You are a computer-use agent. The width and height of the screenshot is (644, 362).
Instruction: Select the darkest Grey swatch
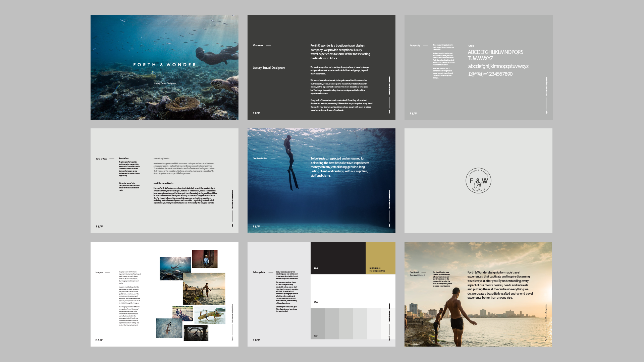318,324
